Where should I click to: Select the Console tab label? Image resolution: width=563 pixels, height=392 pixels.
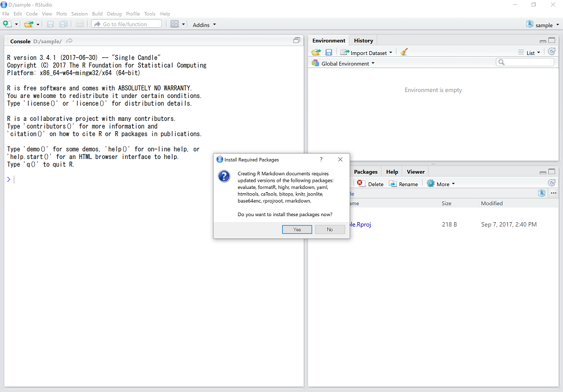(21, 41)
